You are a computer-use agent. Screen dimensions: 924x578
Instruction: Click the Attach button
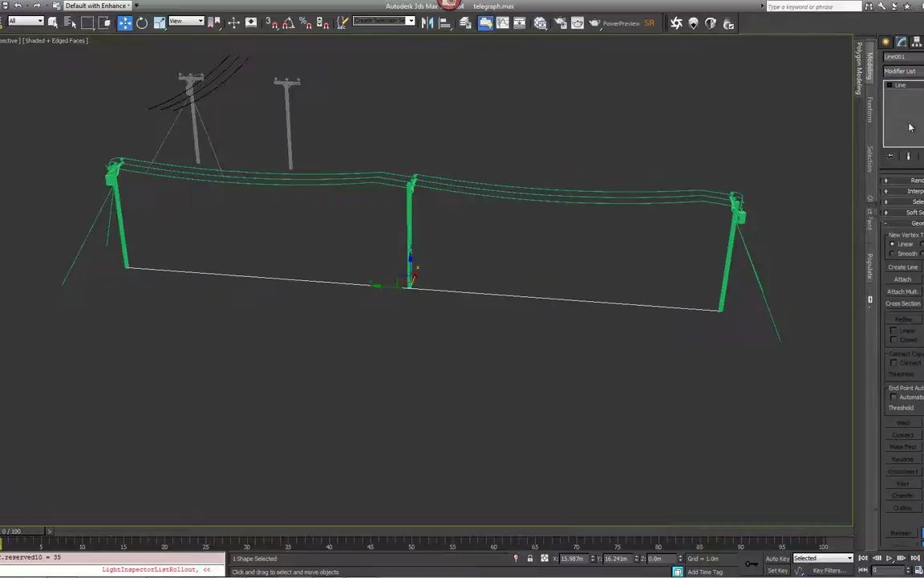(x=903, y=279)
